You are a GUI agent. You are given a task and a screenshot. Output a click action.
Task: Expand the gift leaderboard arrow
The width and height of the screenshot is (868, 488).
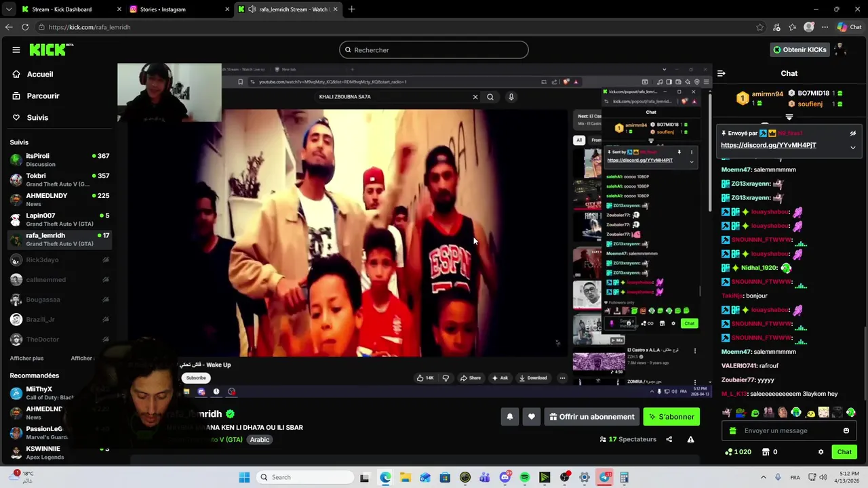(789, 117)
